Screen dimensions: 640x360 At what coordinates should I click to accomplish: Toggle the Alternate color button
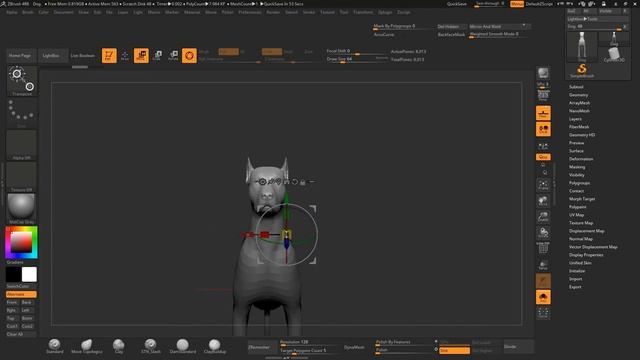coord(21,294)
